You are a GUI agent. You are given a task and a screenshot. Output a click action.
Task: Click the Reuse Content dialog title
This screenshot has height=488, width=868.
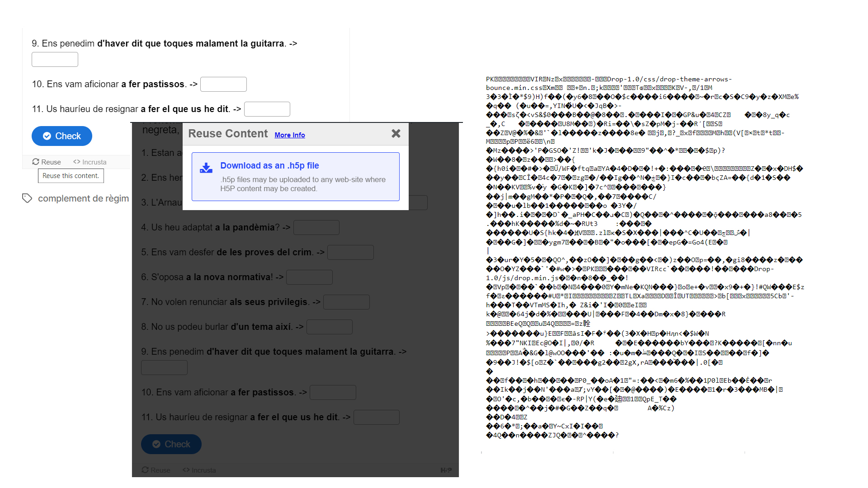click(228, 134)
